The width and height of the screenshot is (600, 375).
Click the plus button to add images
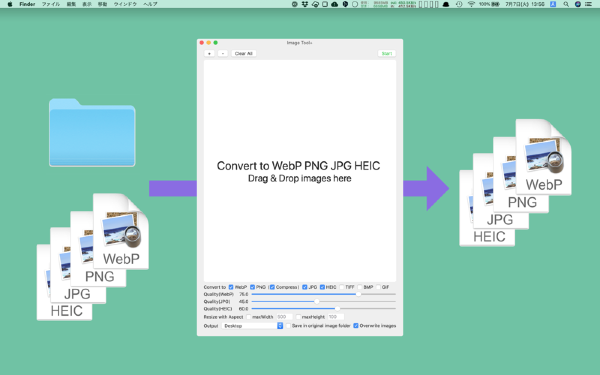pos(209,54)
